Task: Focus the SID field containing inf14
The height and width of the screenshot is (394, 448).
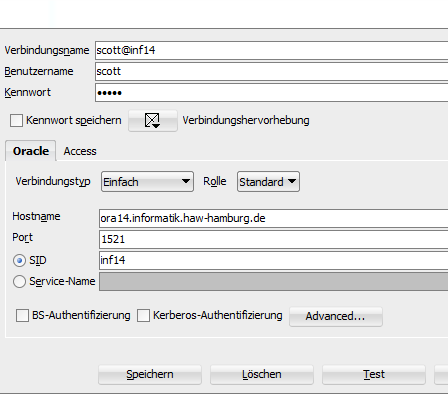Action: tap(274, 260)
